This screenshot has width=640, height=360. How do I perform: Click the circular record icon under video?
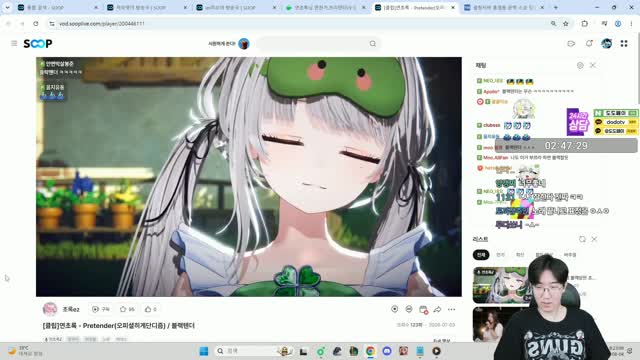(x=395, y=309)
